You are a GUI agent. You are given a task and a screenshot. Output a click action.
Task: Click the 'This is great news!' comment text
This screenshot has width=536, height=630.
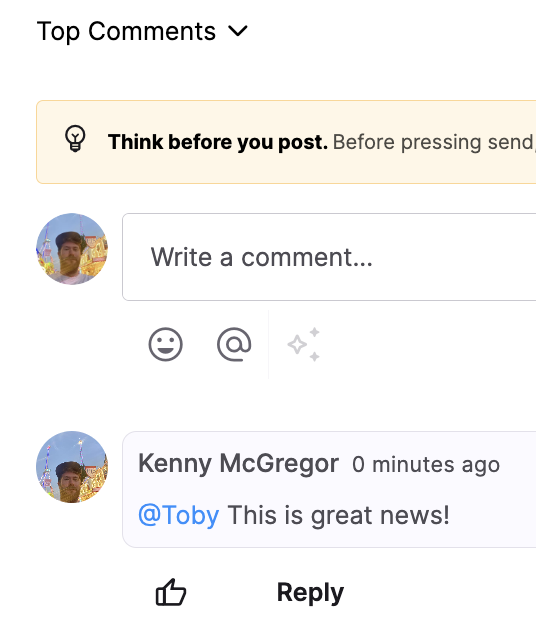[x=338, y=515]
